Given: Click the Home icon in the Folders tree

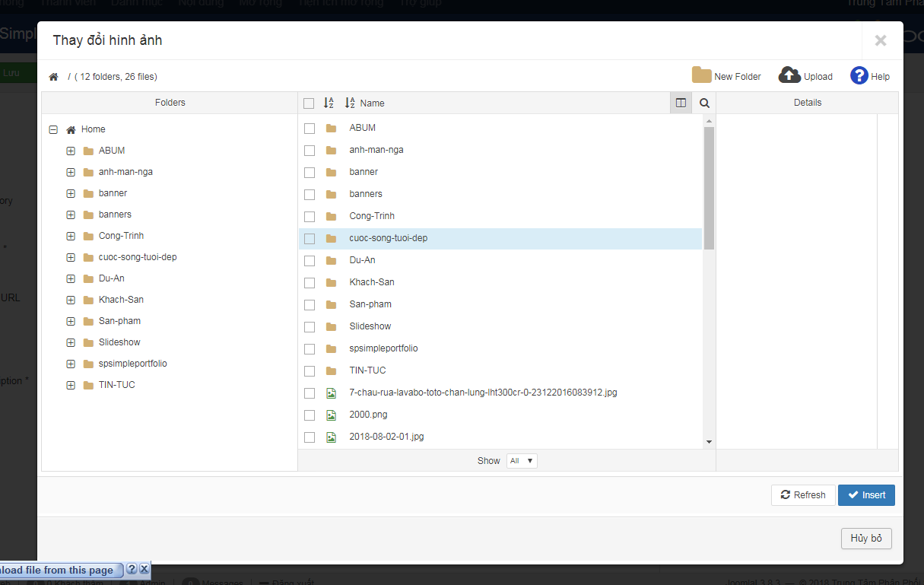Looking at the screenshot, I should (x=71, y=129).
